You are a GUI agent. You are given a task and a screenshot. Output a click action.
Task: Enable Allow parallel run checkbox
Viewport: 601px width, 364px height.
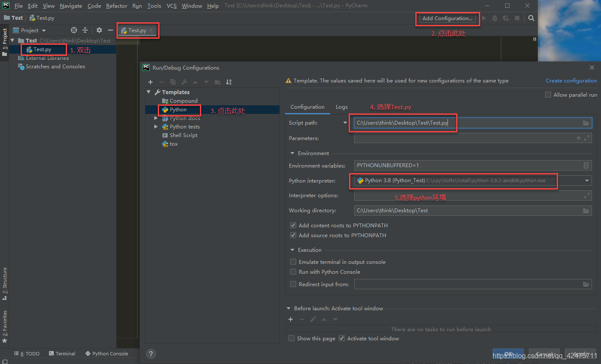pos(548,95)
